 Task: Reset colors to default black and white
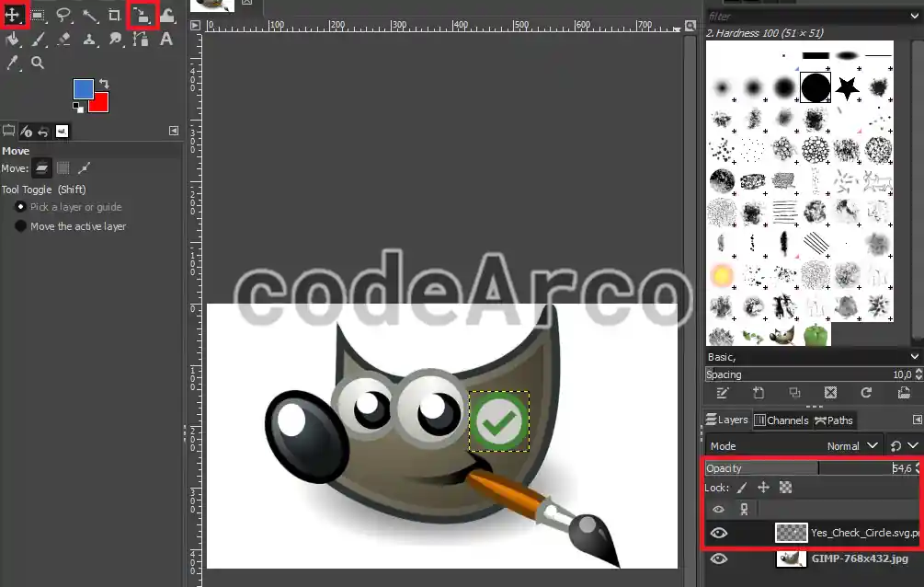pyautogui.click(x=78, y=108)
